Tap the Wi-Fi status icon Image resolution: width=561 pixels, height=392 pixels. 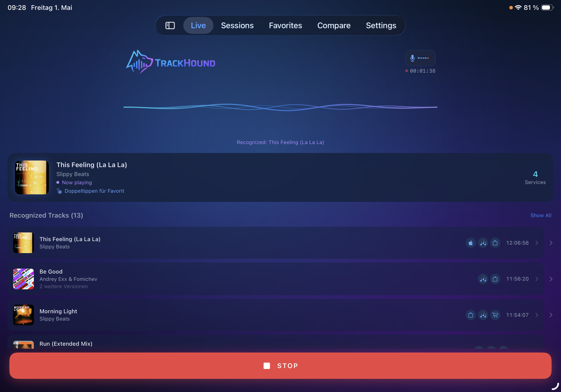coord(518,8)
